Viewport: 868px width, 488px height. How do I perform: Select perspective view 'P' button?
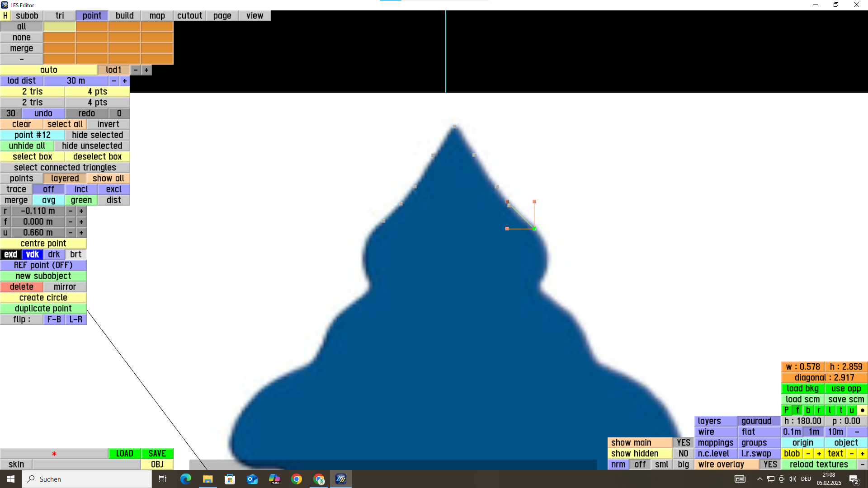point(787,410)
